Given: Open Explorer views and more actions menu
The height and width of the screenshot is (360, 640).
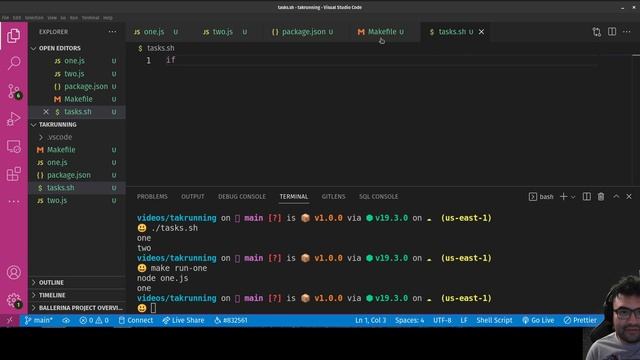Looking at the screenshot, I should pyautogui.click(x=112, y=32).
